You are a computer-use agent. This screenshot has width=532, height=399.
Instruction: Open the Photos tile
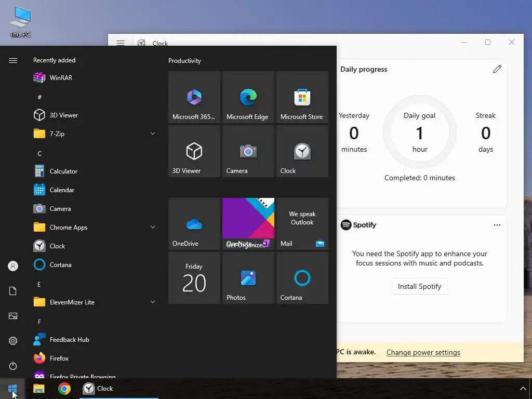click(248, 278)
